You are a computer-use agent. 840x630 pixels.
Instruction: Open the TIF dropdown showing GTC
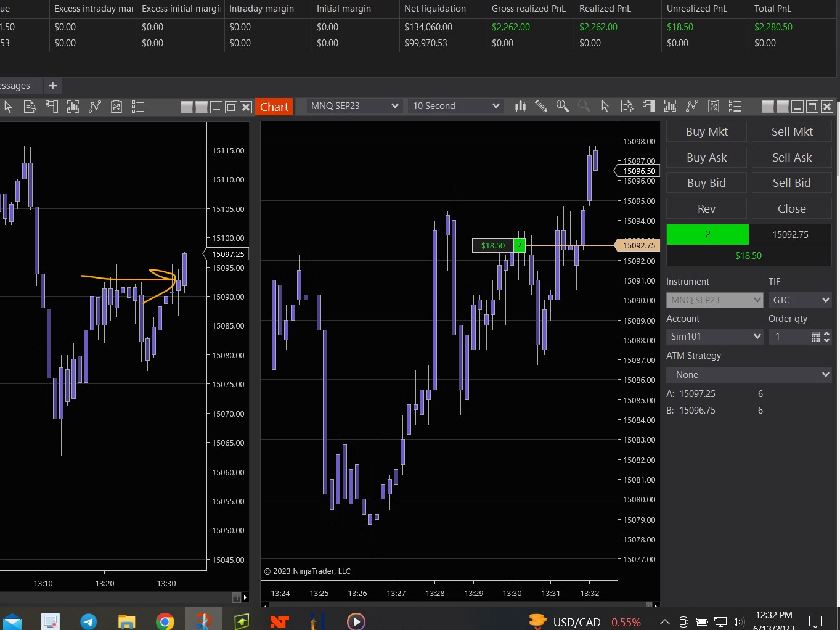[800, 300]
